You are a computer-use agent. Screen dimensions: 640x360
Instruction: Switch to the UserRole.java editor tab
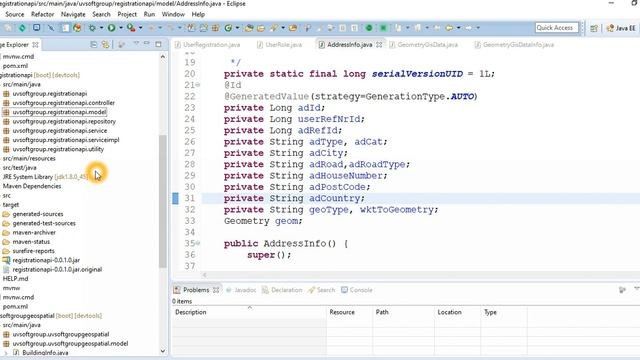(x=280, y=44)
